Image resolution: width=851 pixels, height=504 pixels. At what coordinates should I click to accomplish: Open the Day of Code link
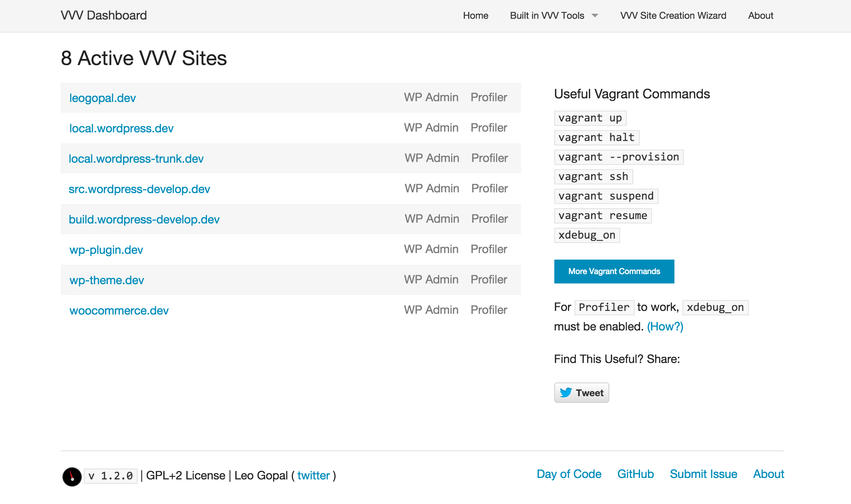click(x=569, y=474)
